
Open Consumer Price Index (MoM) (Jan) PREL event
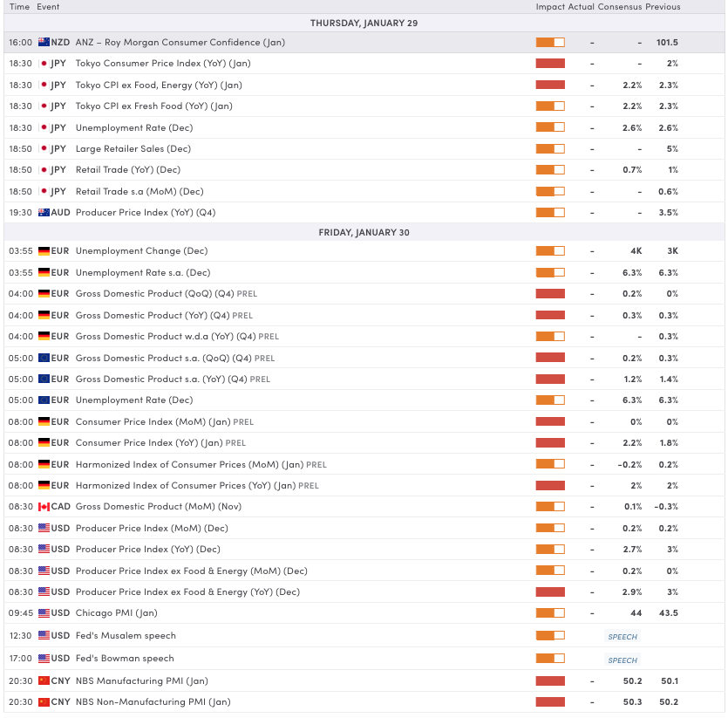pyautogui.click(x=165, y=422)
